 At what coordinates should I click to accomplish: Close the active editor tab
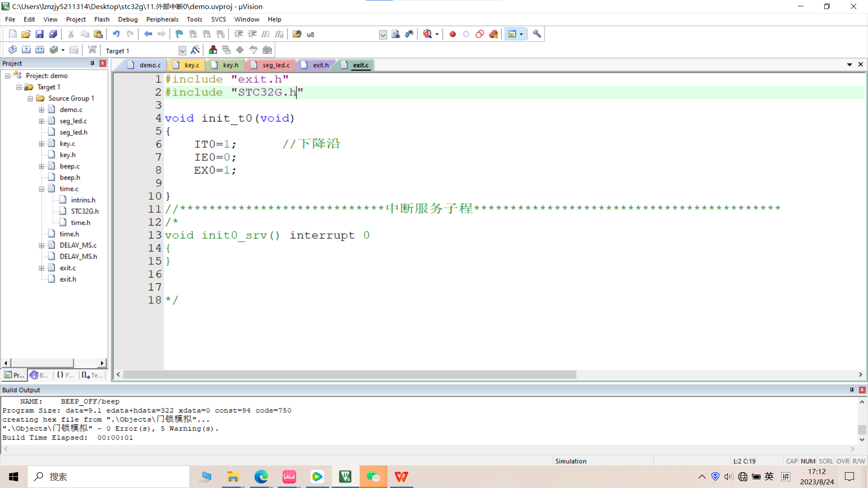[860, 65]
